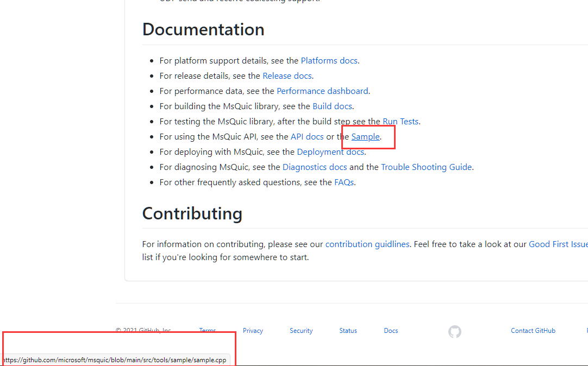Screen dimensions: 588x366
Task: Open the Platforms docs link
Action: coord(329,60)
